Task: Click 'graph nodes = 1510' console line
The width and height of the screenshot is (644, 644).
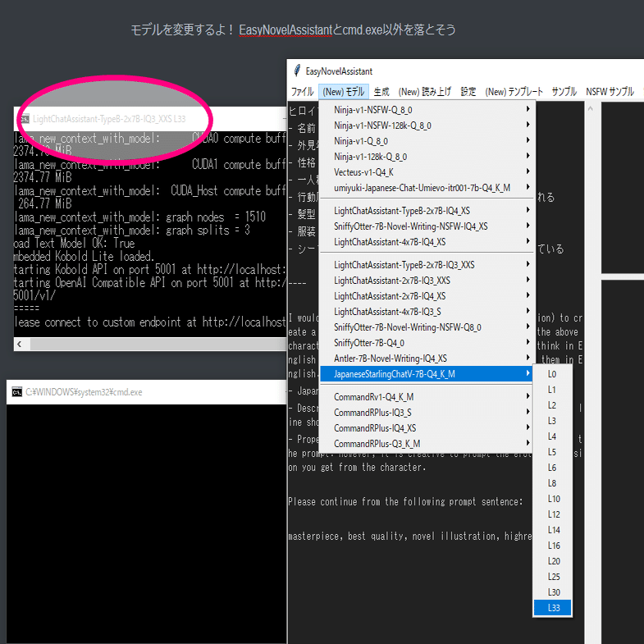Action: click(140, 217)
